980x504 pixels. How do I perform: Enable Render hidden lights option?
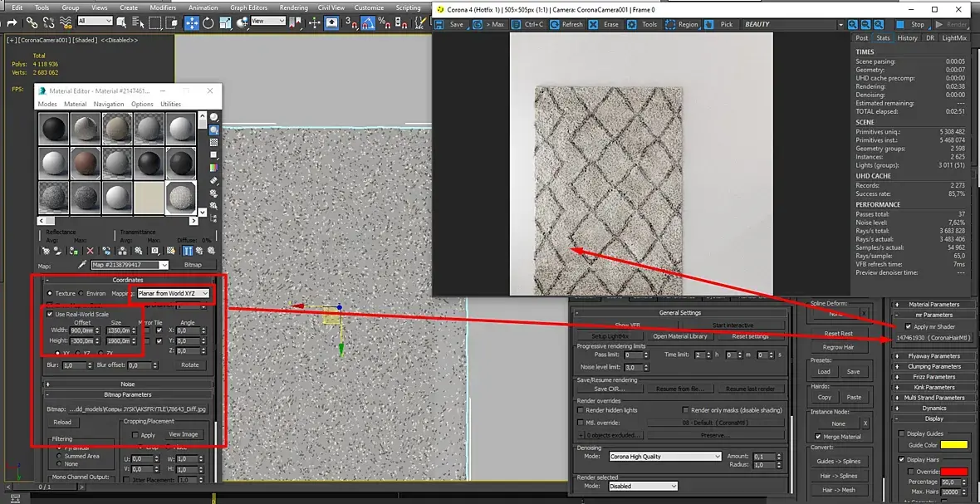pos(581,410)
